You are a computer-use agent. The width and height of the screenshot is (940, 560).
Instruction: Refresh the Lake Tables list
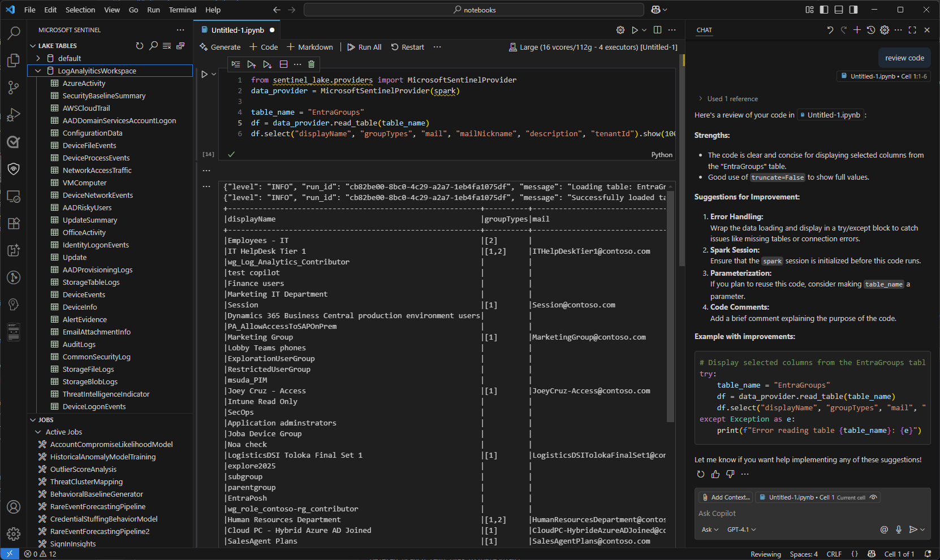[140, 46]
